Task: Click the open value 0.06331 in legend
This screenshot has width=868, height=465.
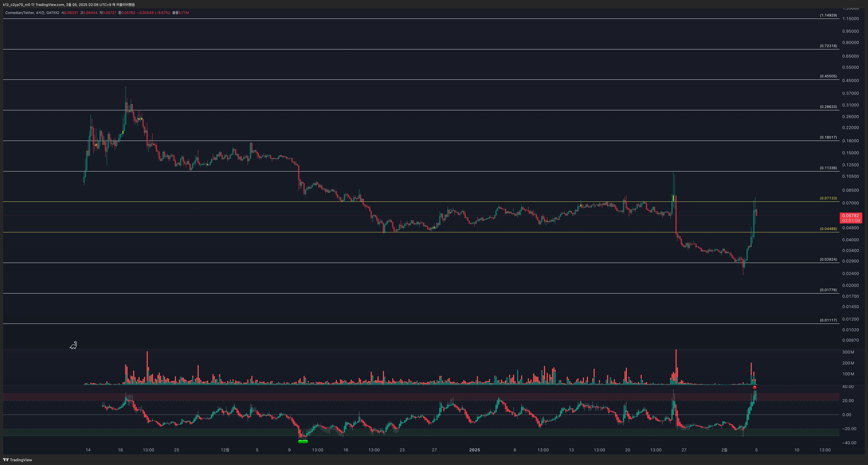Action: [71, 13]
